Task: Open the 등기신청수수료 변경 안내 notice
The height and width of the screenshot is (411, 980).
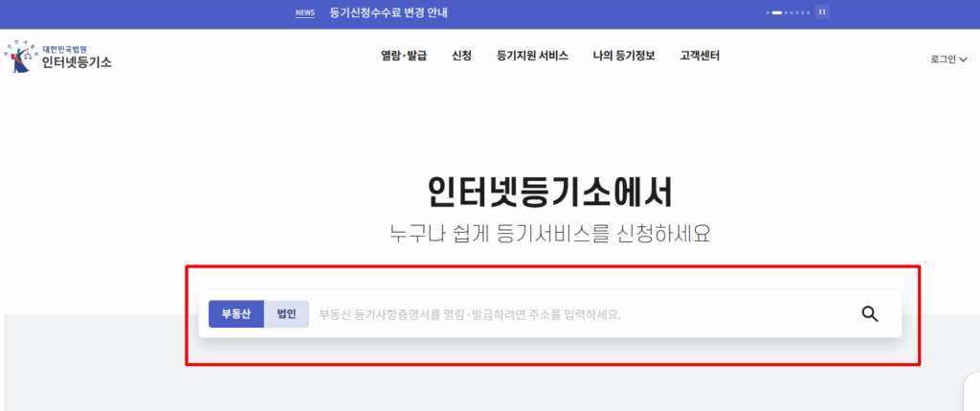Action: (x=388, y=12)
